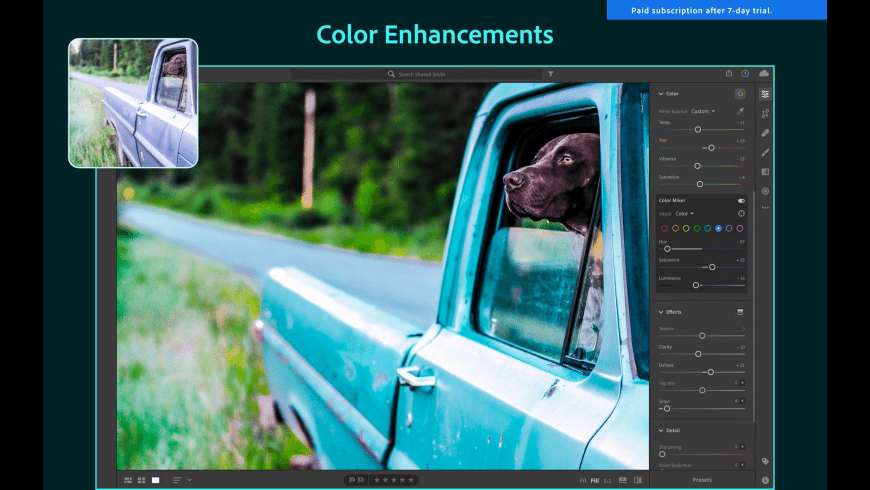Select the Healing Brush bandage tool
The image size is (870, 490).
tap(765, 133)
